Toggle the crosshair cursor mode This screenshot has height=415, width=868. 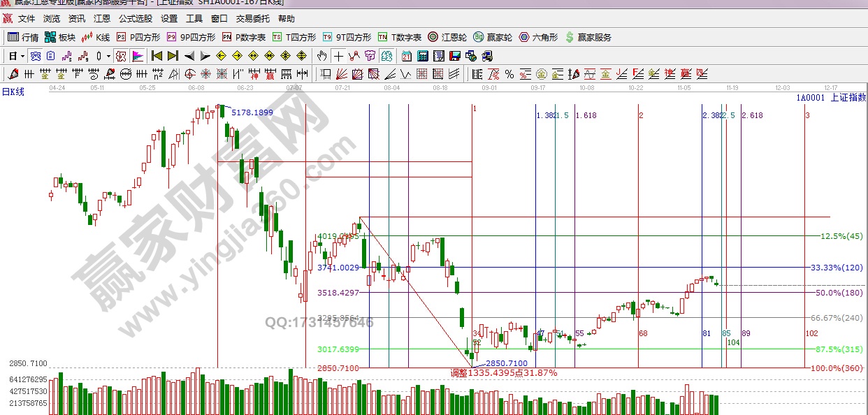point(338,56)
